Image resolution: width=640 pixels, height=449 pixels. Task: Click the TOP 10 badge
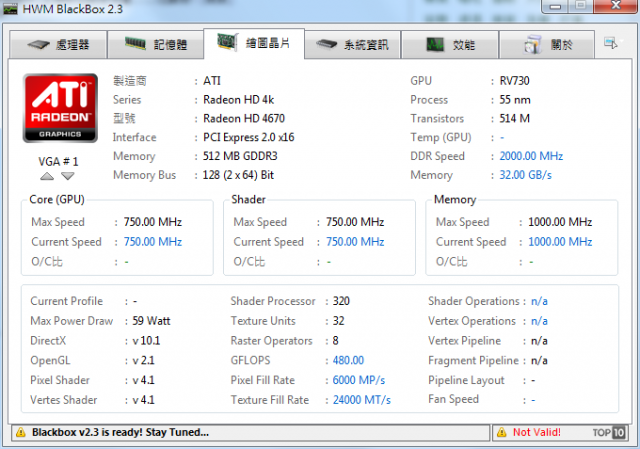(x=609, y=432)
